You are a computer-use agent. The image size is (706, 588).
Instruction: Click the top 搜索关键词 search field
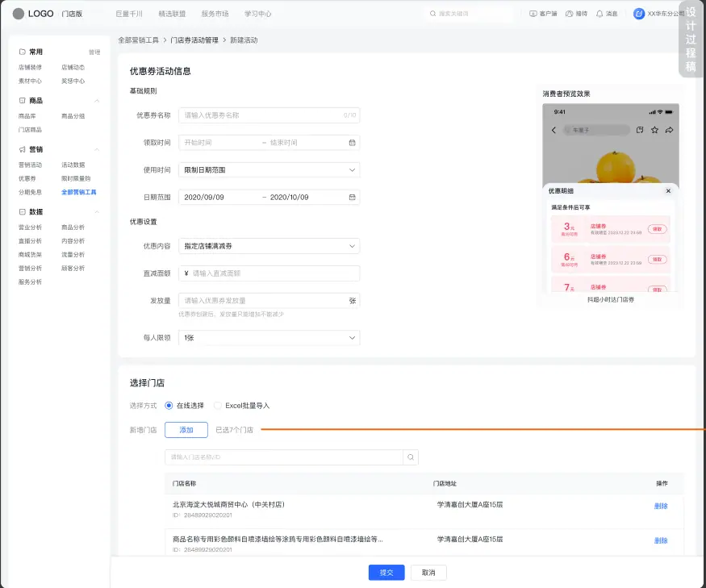(x=469, y=14)
